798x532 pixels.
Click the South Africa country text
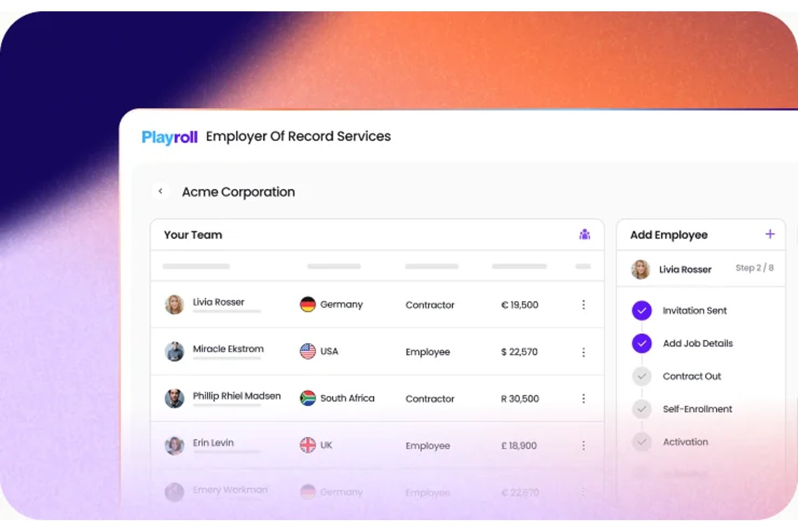347,398
